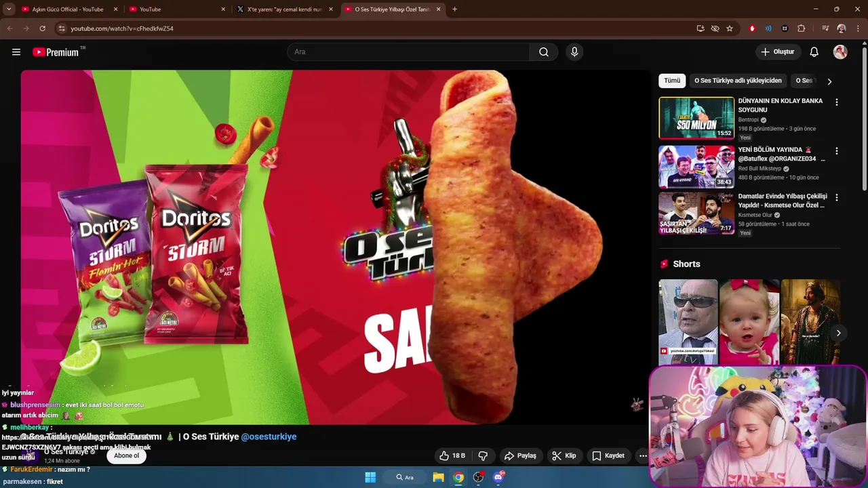Switch to Chrome on the taskbar
Image resolution: width=868 pixels, height=488 pixels.
(458, 477)
